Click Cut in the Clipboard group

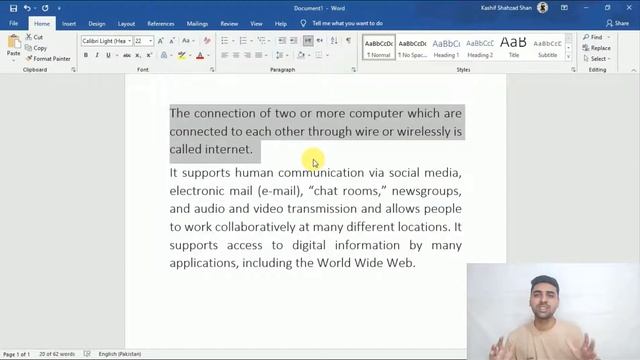(34, 37)
